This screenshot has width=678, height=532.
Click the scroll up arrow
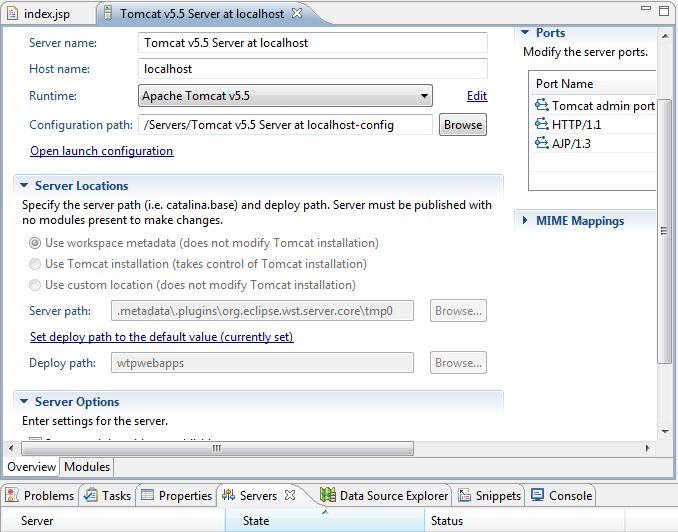tap(665, 36)
